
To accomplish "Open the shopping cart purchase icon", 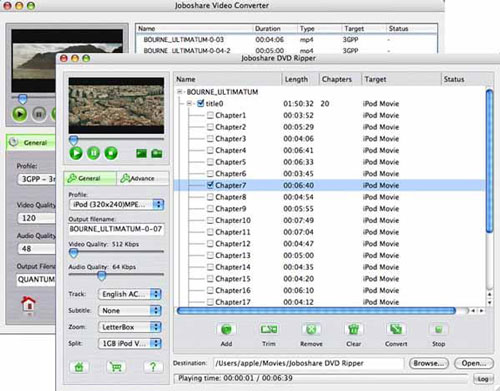I will pos(116,367).
